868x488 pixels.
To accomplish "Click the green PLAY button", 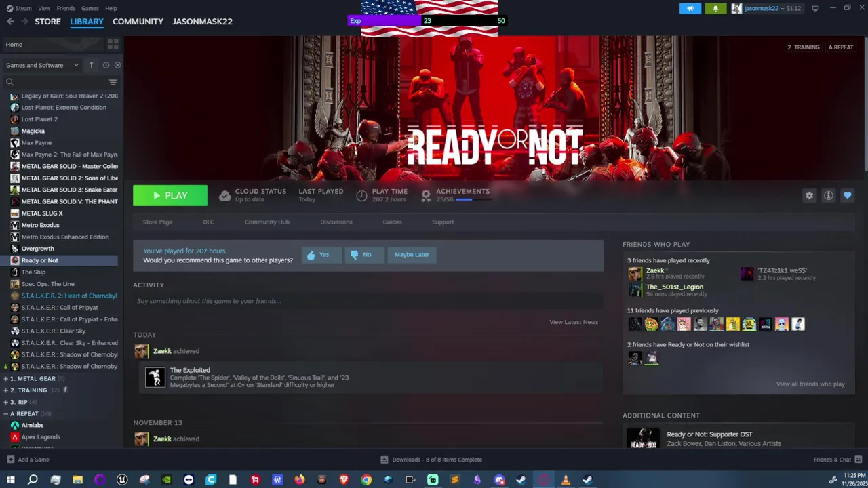I will (x=170, y=195).
